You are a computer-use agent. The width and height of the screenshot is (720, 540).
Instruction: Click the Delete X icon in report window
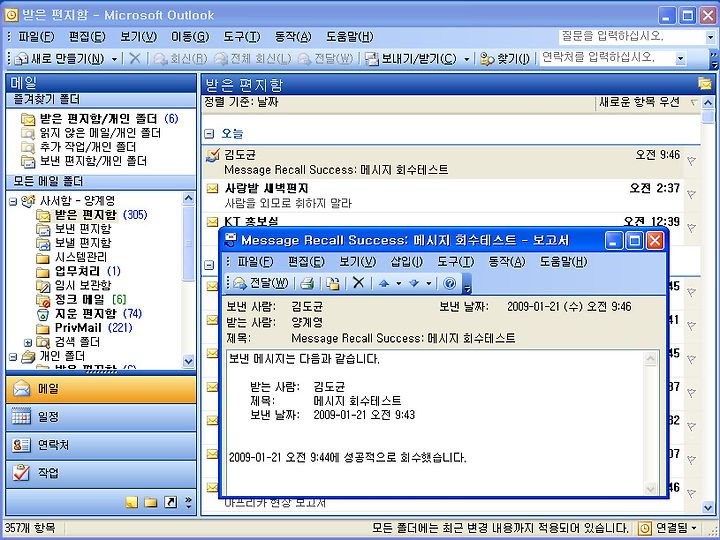(x=359, y=283)
